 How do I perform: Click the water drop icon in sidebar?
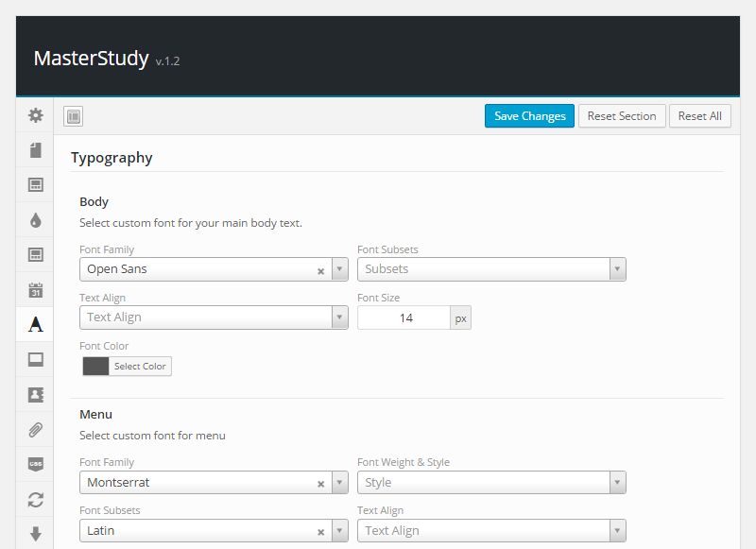(x=35, y=220)
